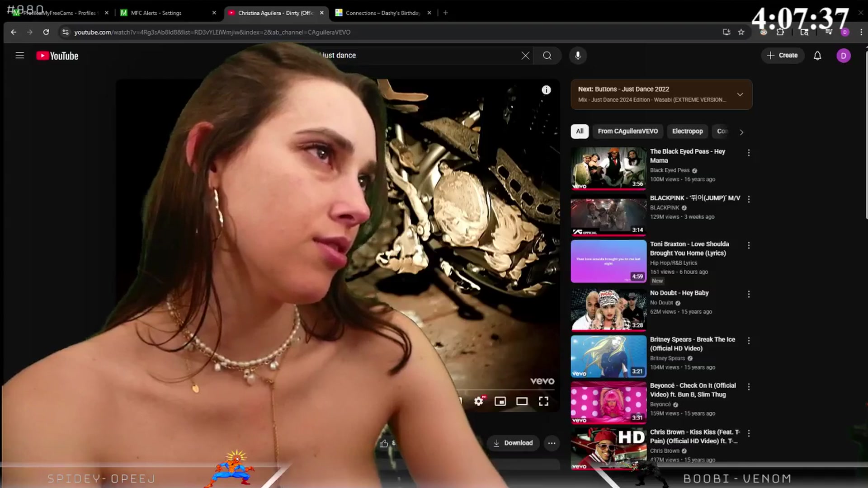This screenshot has width=868, height=488.
Task: Select the Electropop filter chip
Action: (687, 131)
